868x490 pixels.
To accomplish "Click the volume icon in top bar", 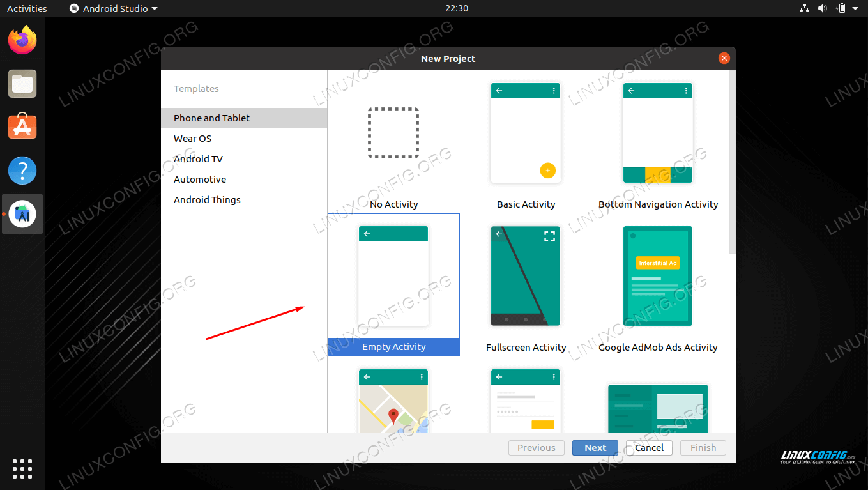I will [x=823, y=8].
